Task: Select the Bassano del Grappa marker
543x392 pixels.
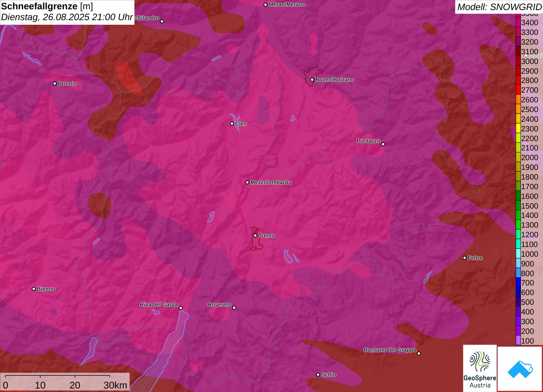Action: point(419,353)
